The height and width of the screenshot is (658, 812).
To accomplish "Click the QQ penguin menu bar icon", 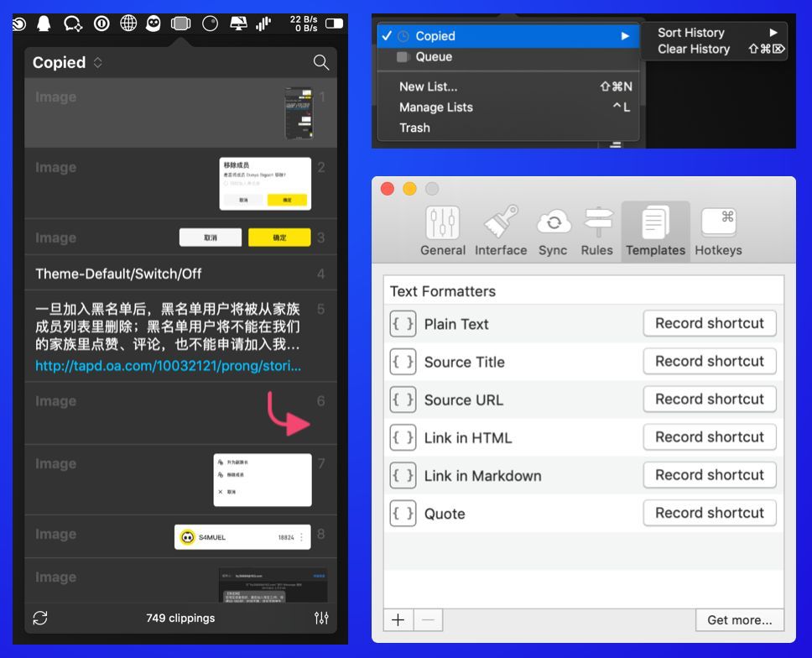I will point(44,23).
